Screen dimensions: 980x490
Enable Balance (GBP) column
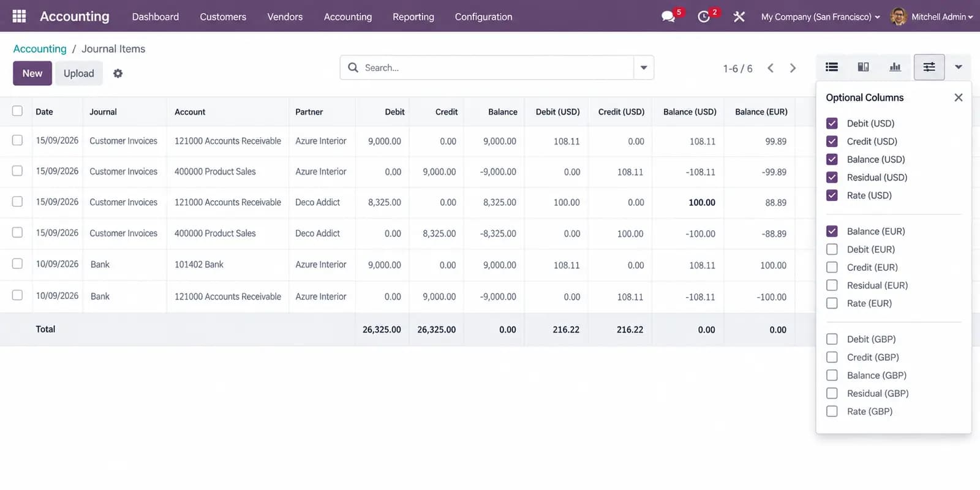click(x=832, y=375)
